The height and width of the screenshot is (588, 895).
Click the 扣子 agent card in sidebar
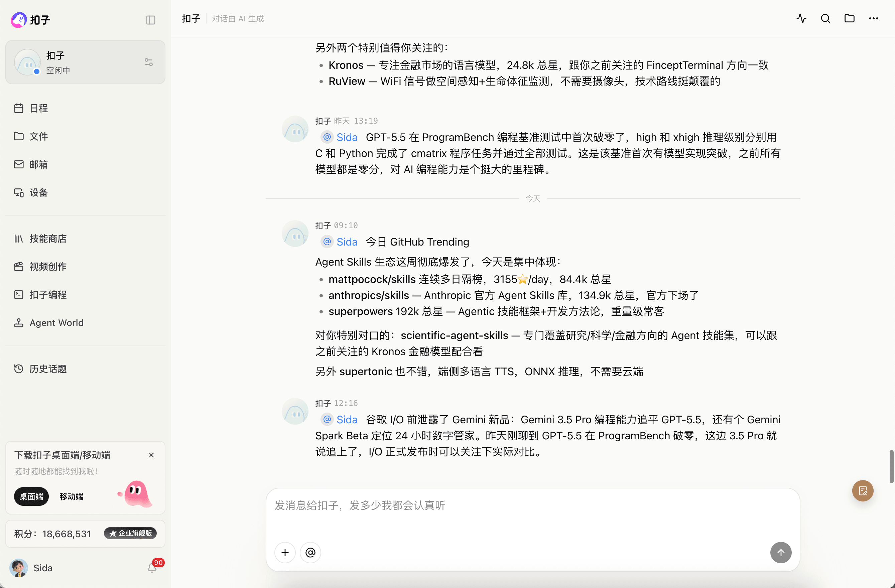[85, 62]
